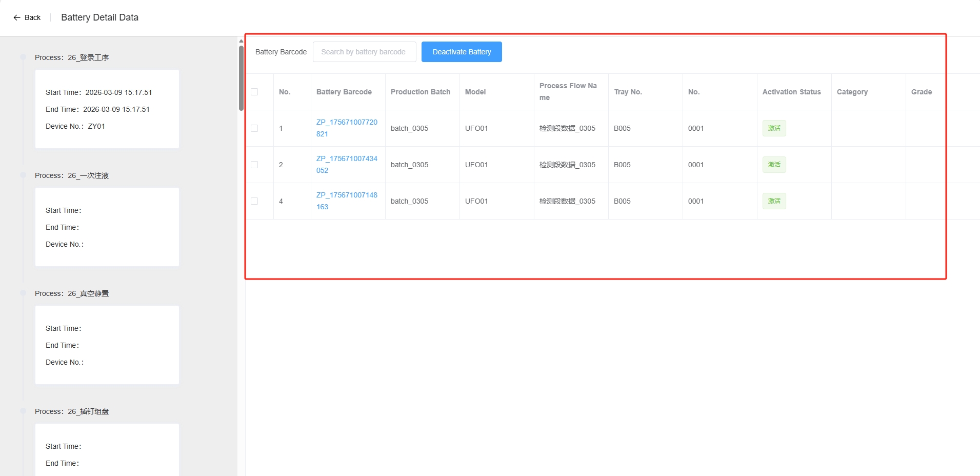Click the Back text link
Image resolution: width=980 pixels, height=476 pixels.
pos(32,17)
